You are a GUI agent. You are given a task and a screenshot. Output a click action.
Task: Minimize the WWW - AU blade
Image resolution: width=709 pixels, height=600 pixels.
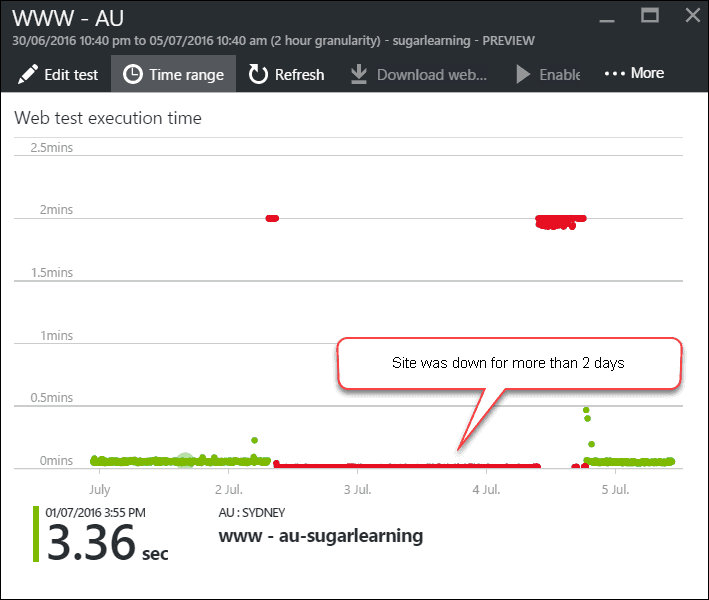point(605,15)
